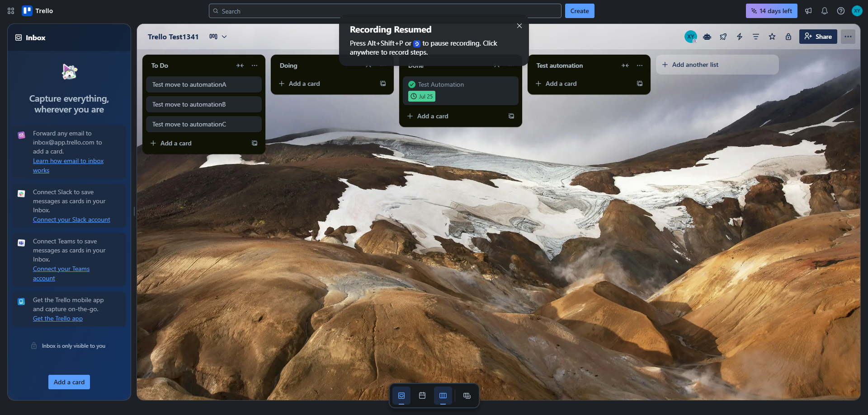This screenshot has height=415, width=868.
Task: Star the board
Action: (772, 37)
